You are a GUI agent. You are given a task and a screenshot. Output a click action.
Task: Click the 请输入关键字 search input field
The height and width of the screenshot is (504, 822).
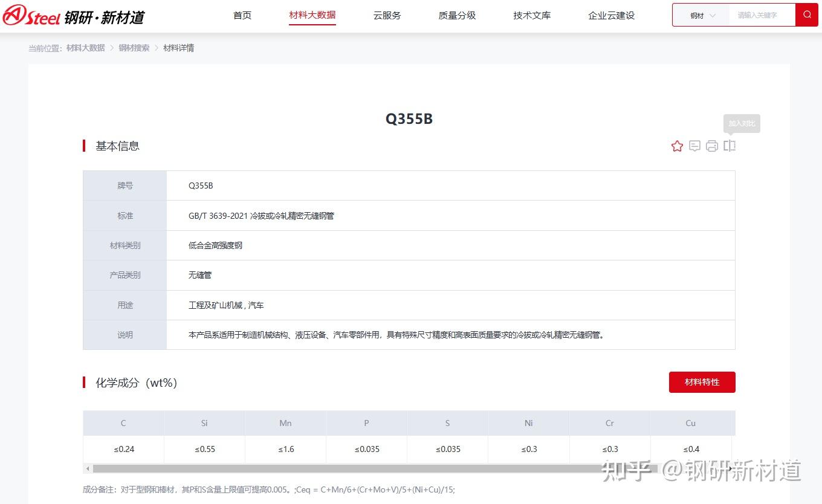760,15
